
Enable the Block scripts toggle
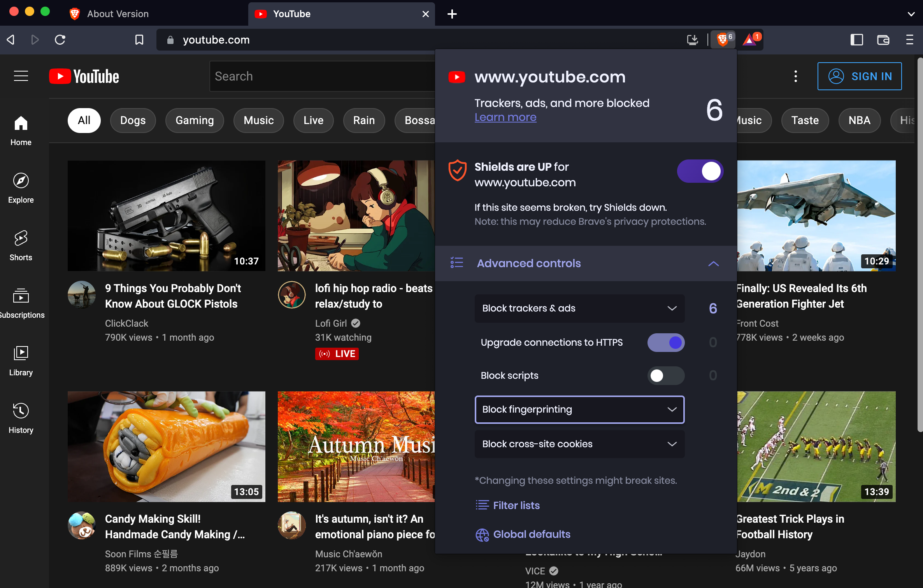click(x=666, y=376)
